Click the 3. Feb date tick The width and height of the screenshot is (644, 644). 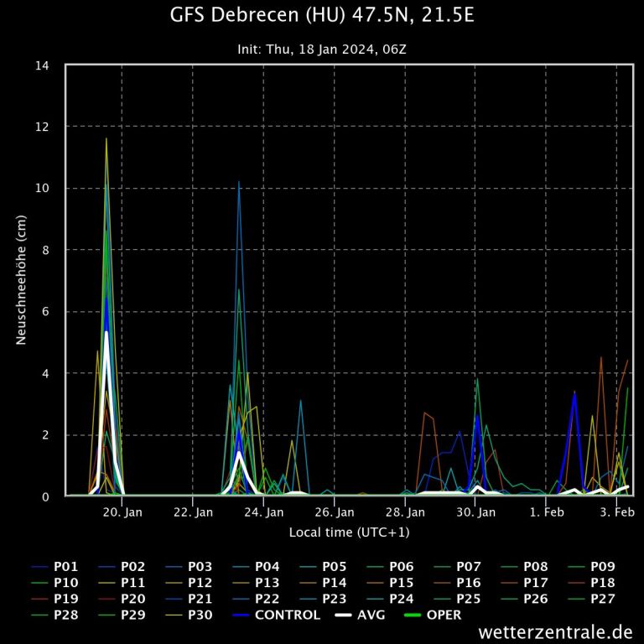(x=617, y=512)
